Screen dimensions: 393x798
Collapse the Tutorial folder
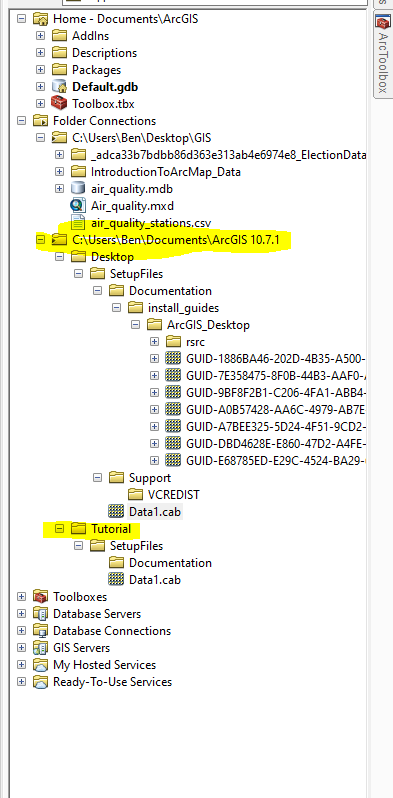tap(60, 529)
